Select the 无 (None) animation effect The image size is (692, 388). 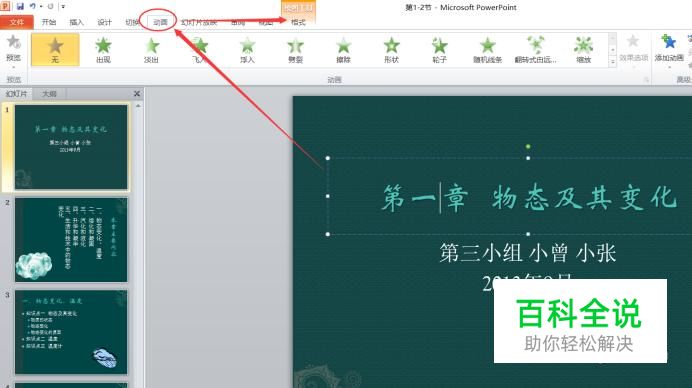click(55, 50)
